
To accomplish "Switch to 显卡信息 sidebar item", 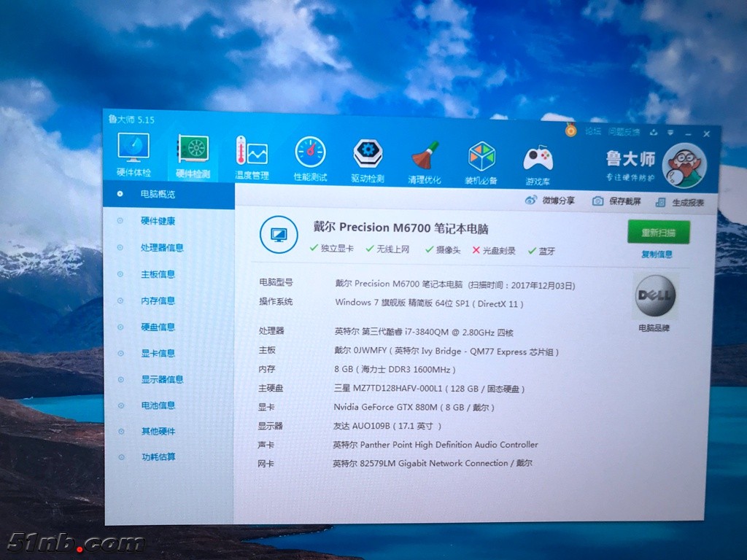I will coord(158,354).
